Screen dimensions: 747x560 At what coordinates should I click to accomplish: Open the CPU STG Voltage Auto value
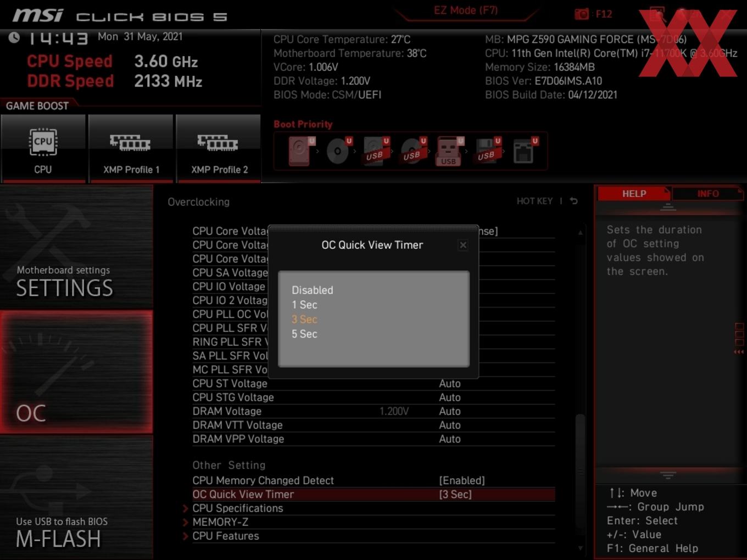coord(450,397)
